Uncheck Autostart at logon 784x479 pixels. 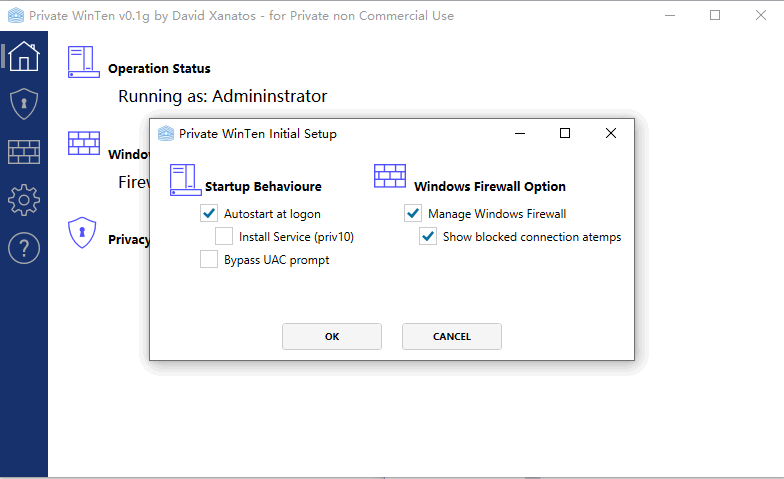(209, 213)
